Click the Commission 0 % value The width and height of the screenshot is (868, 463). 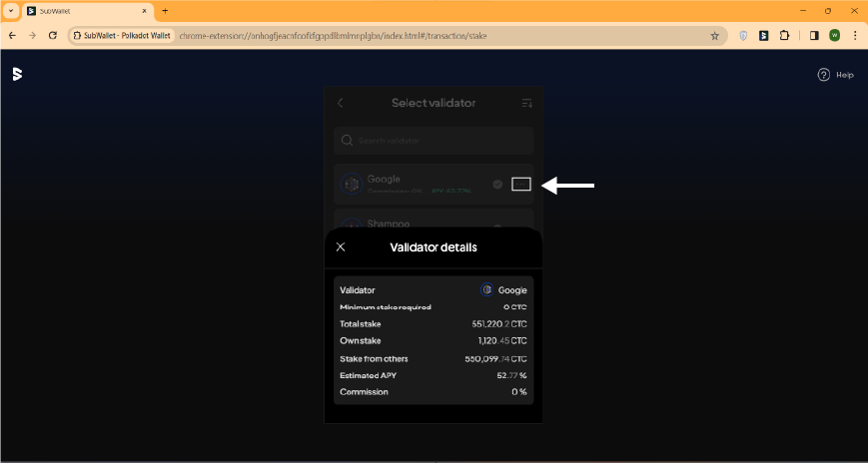[519, 391]
